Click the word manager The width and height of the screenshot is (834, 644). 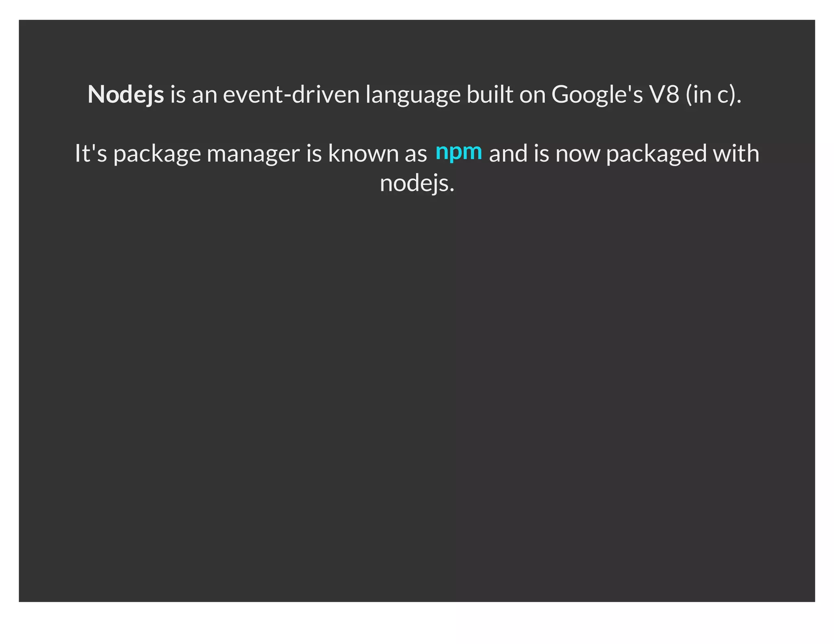coord(253,154)
